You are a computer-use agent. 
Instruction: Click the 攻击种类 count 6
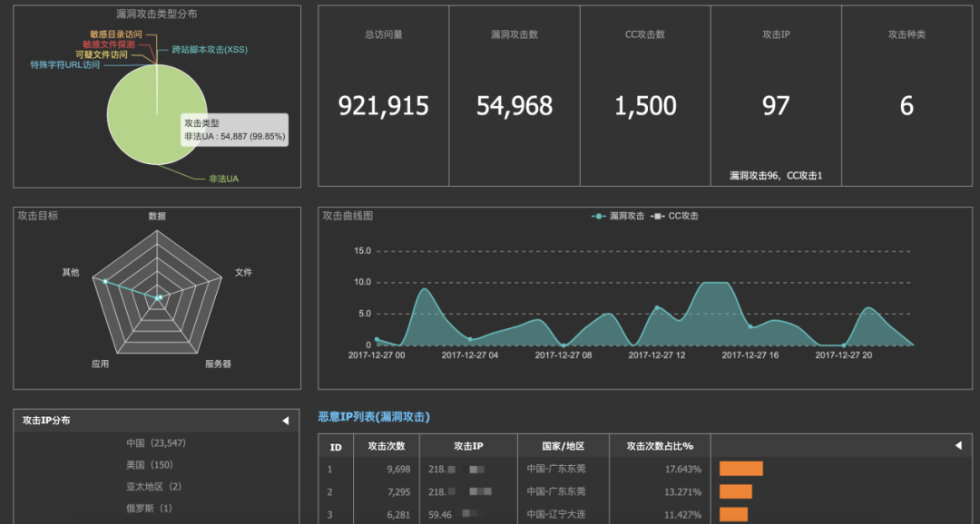click(x=906, y=105)
